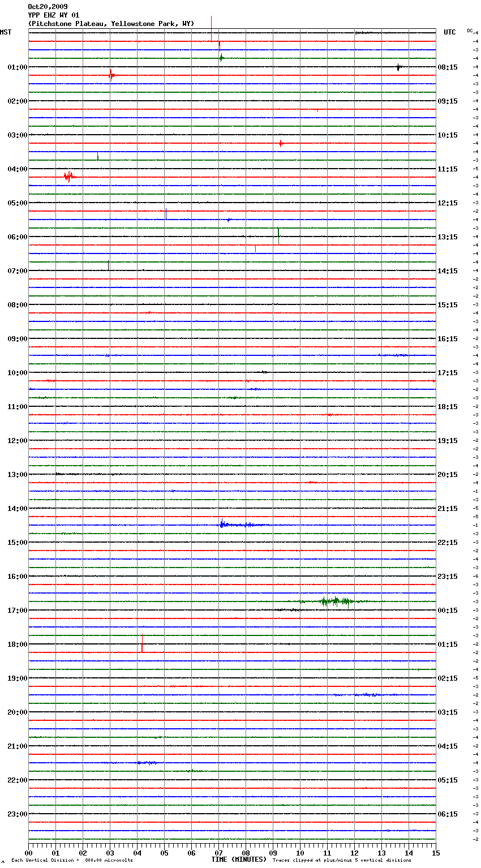Image resolution: width=481 pixels, height=868 pixels.
Task: Click the 17:15 UTC time label
Action: point(448,373)
